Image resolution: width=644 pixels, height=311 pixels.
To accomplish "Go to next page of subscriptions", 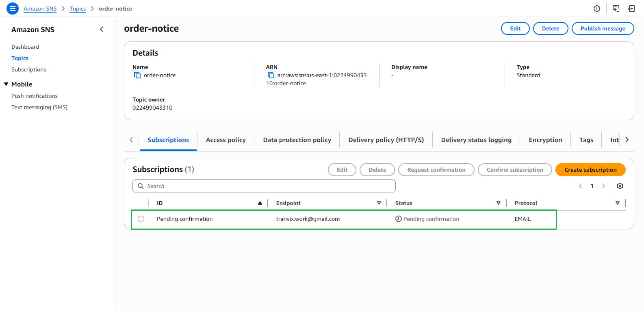I will [x=603, y=186].
